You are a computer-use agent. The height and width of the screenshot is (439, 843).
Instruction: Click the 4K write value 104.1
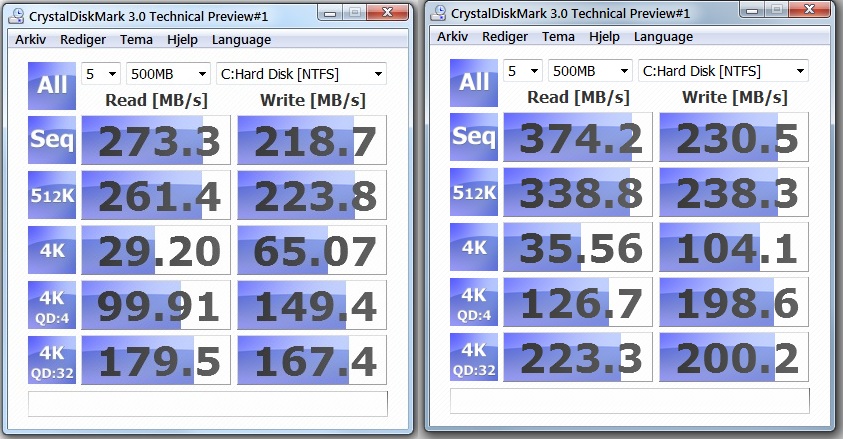click(734, 247)
